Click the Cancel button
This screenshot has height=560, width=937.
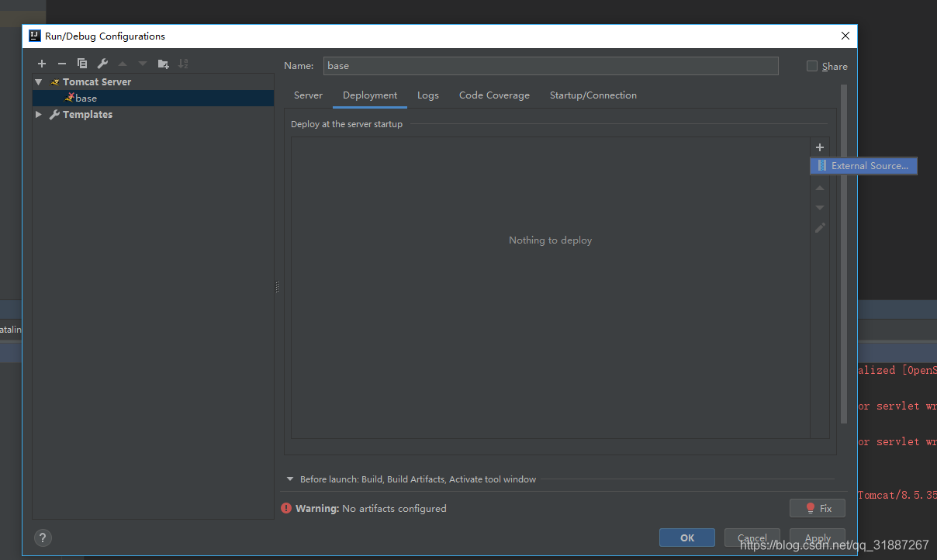click(752, 538)
